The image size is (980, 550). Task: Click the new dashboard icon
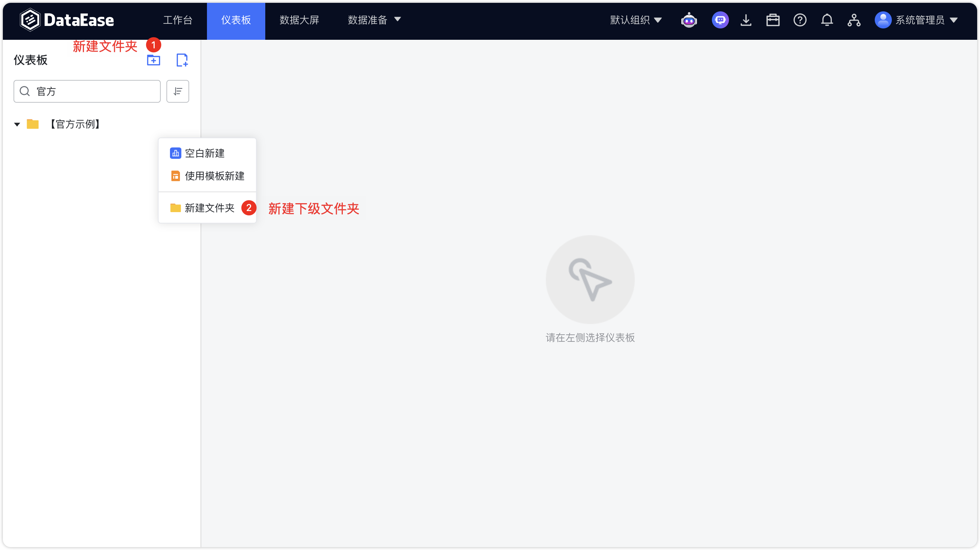click(182, 60)
